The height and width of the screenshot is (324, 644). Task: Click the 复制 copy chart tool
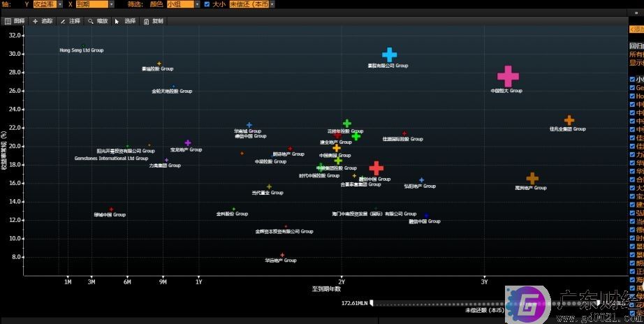click(153, 21)
